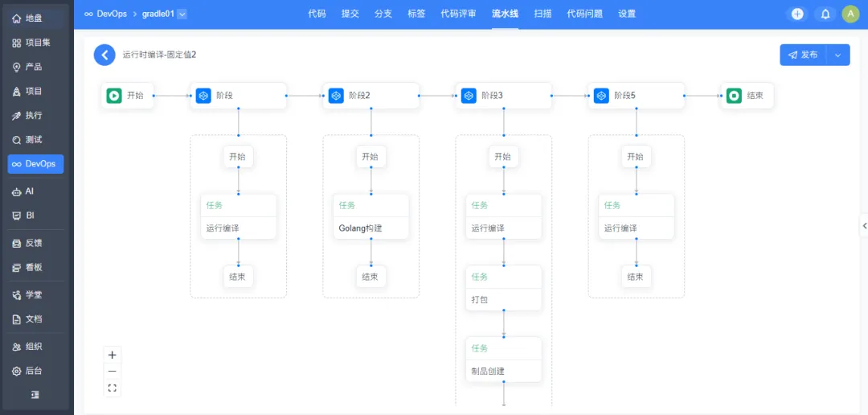The height and width of the screenshot is (415, 868).
Task: Open 项目集 in the sidebar
Action: coord(35,43)
